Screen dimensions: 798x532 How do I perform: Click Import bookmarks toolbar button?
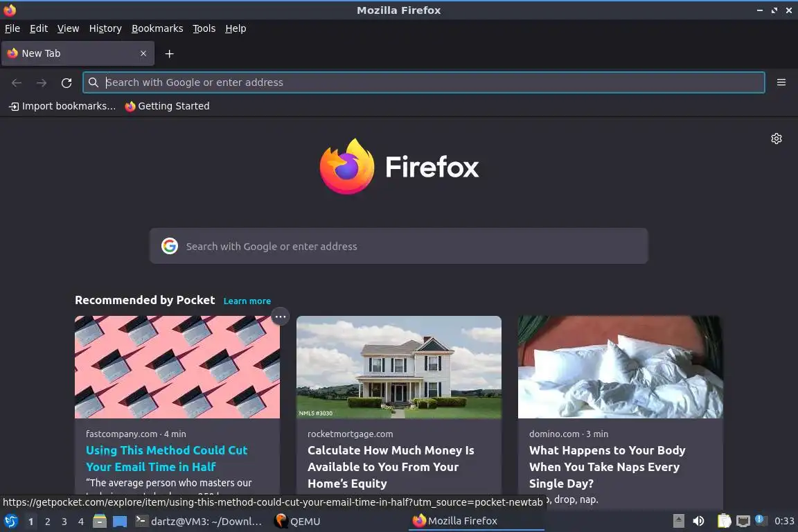62,106
